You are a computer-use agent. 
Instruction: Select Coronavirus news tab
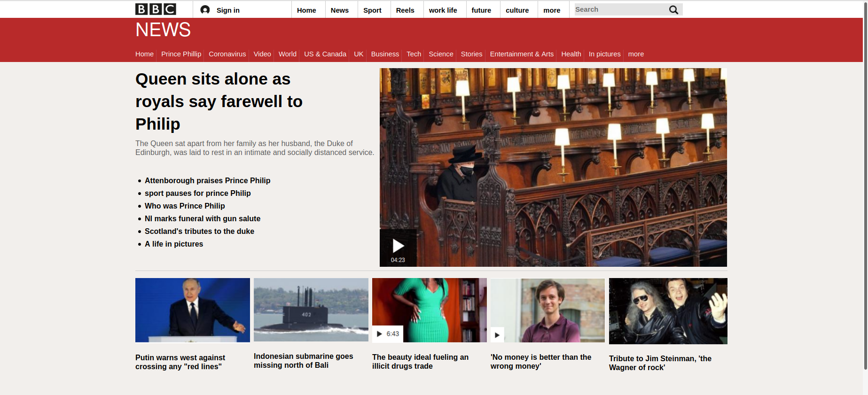227,54
